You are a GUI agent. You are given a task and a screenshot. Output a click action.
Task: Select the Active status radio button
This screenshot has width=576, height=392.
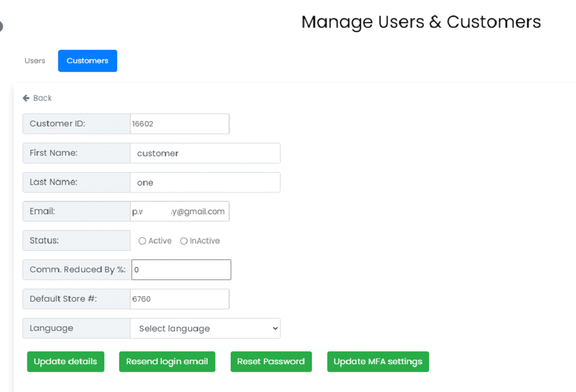142,241
